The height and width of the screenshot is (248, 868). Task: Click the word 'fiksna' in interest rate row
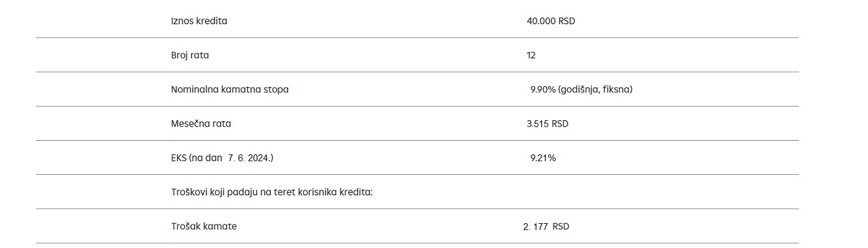pyautogui.click(x=618, y=89)
